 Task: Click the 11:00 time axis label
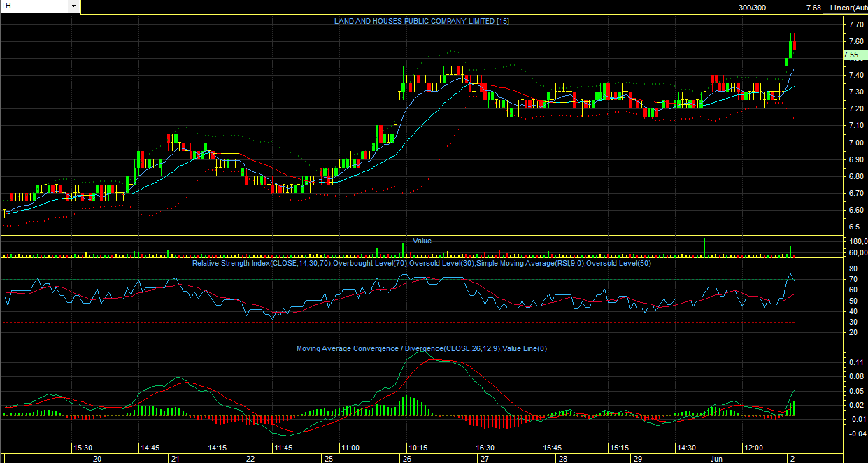coord(350,448)
